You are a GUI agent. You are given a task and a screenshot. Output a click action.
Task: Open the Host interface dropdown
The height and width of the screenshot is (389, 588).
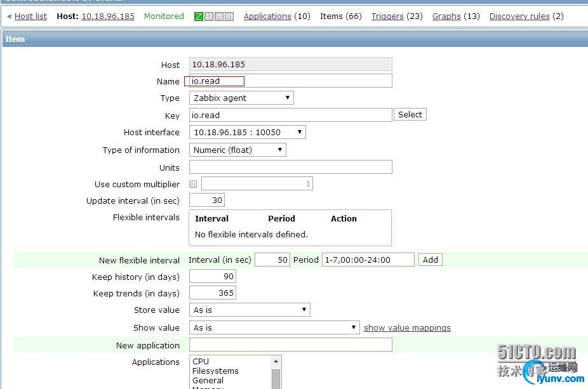[x=248, y=132]
